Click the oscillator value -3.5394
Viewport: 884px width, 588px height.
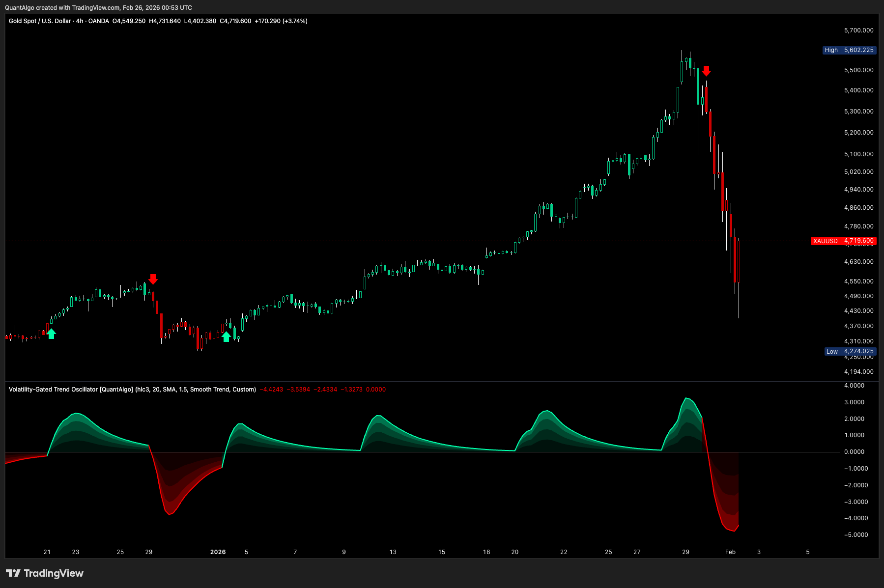coord(299,390)
